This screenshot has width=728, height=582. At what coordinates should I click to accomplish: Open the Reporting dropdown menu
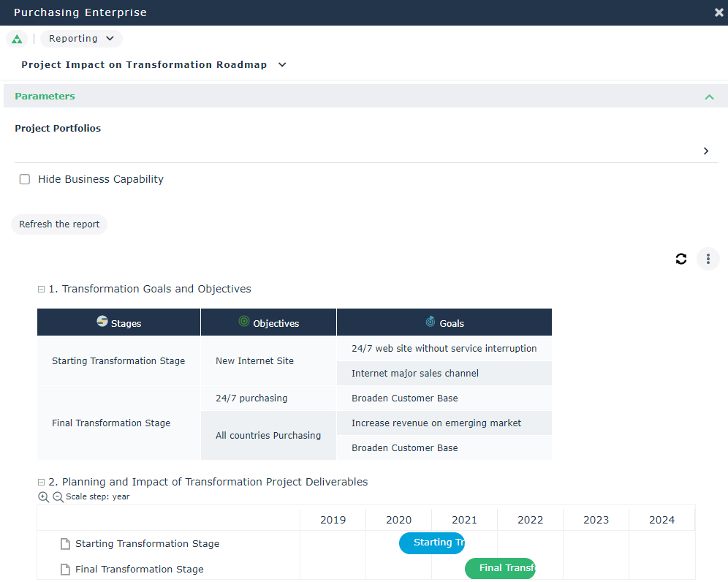coord(81,39)
